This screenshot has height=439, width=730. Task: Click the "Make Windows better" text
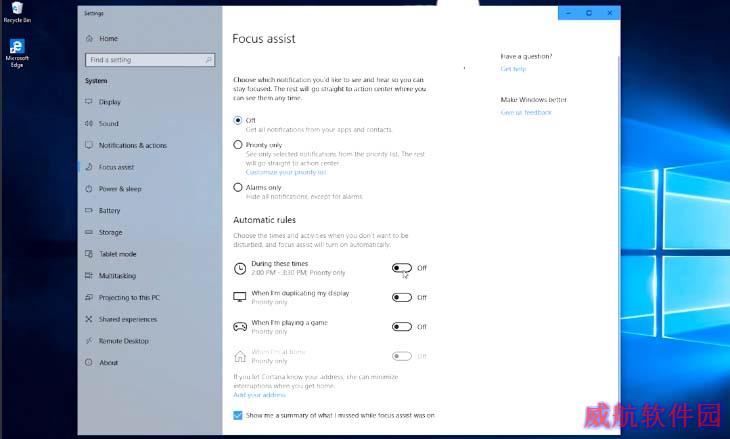[534, 100]
